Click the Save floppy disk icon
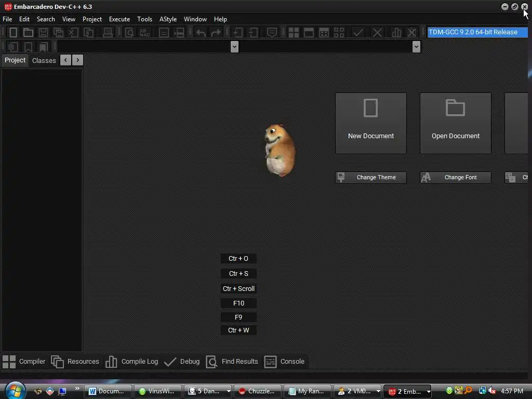 (x=43, y=33)
